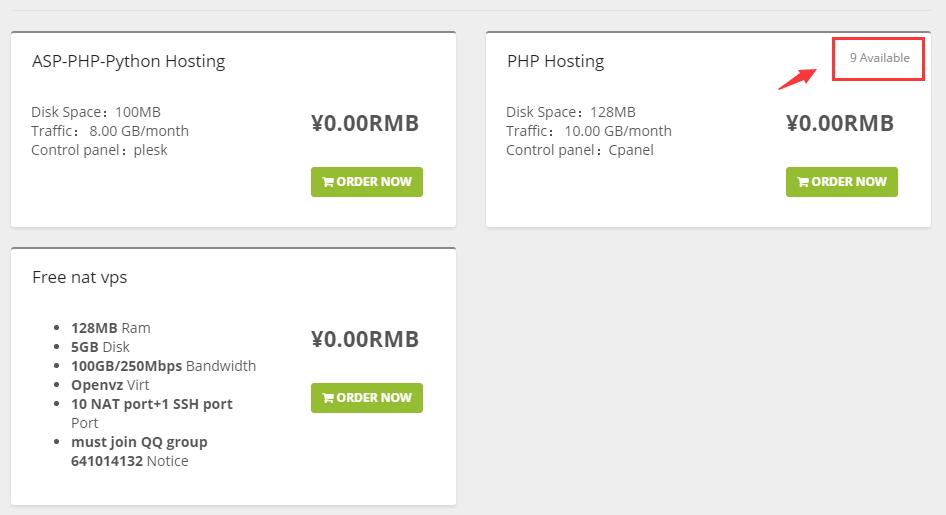Click cart icon on PHP Hosting order button
The height and width of the screenshot is (515, 946).
click(803, 182)
